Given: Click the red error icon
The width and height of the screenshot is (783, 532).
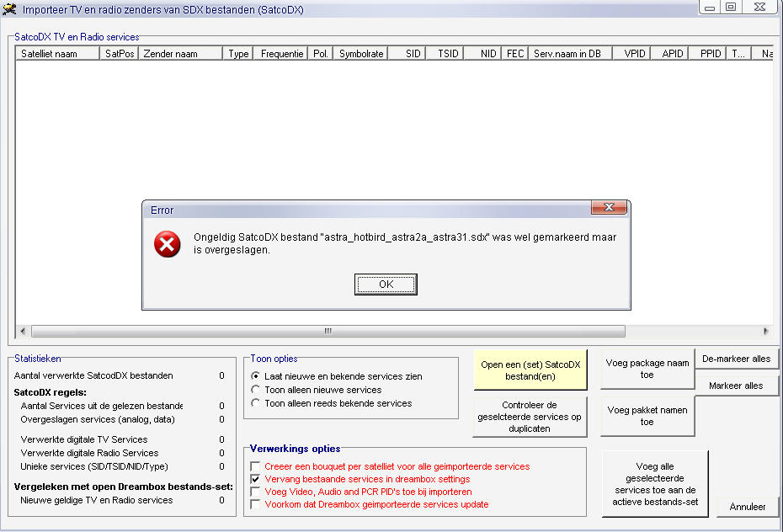Looking at the screenshot, I should point(168,244).
